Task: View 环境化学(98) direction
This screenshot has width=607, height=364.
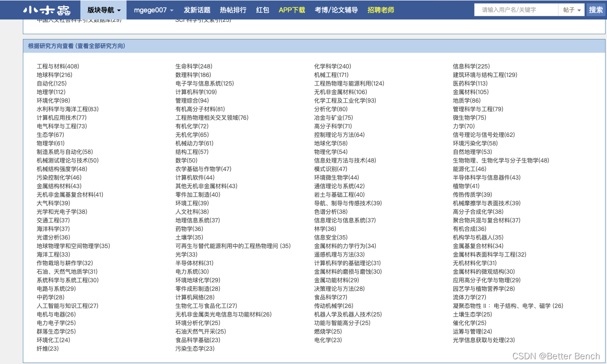Action: (x=53, y=101)
